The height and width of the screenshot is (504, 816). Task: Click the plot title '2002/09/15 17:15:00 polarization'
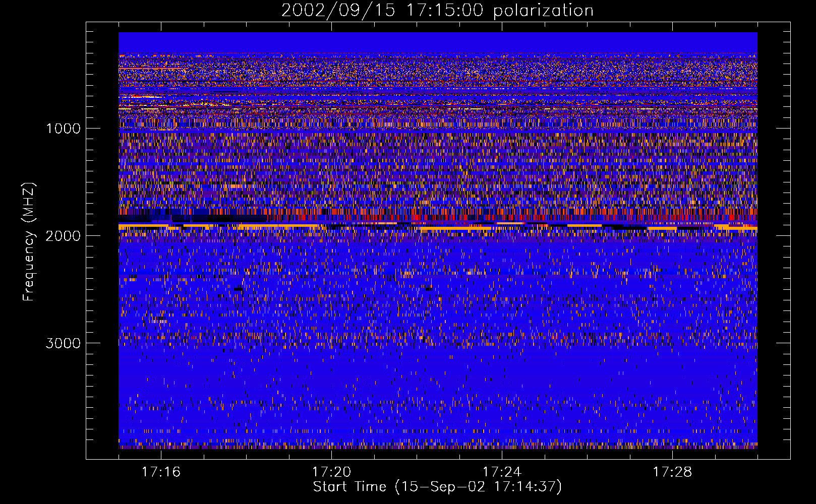[x=437, y=10]
